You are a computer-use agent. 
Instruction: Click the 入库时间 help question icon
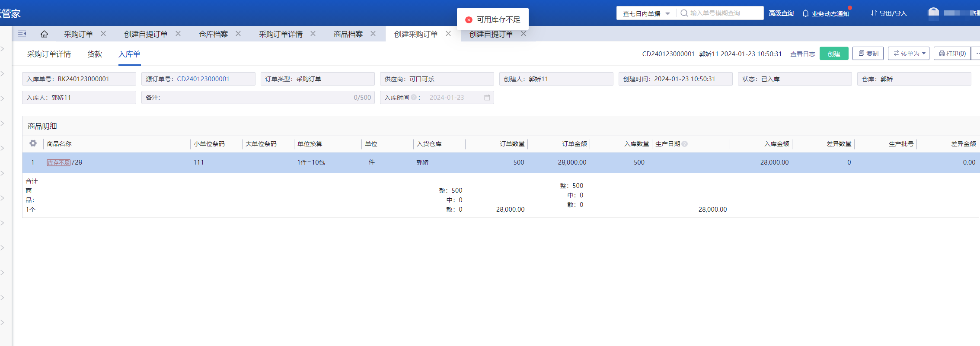click(414, 98)
